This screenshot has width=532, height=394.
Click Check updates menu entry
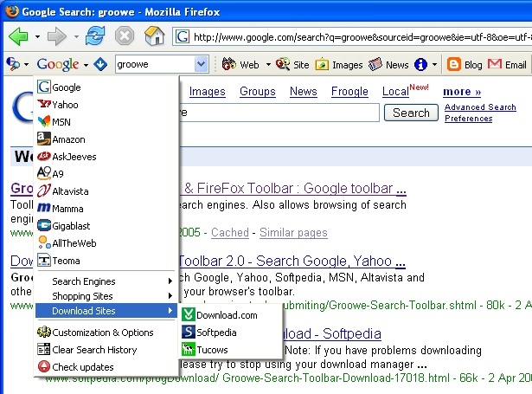point(106,367)
